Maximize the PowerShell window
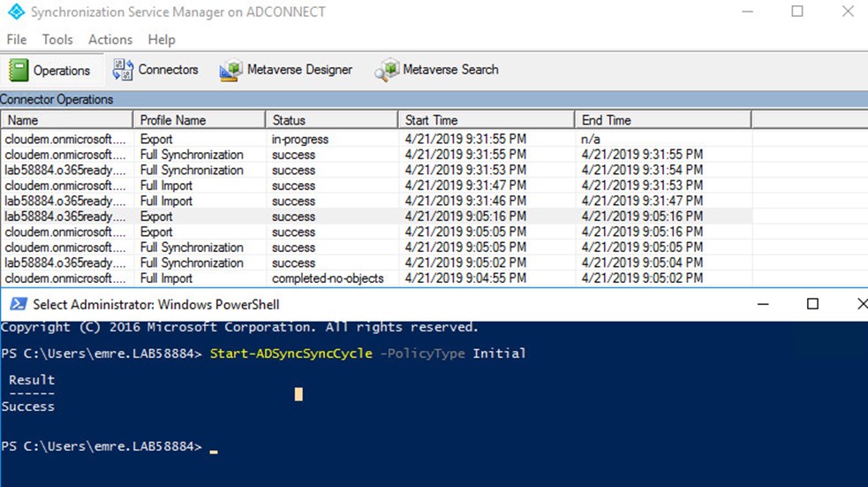 [x=812, y=304]
